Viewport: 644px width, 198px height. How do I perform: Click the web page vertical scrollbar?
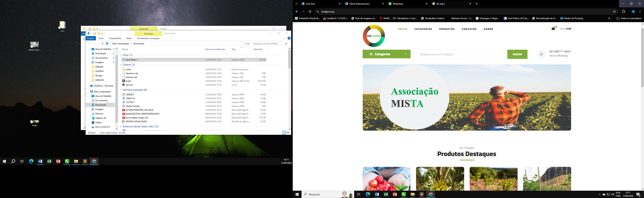642,58
